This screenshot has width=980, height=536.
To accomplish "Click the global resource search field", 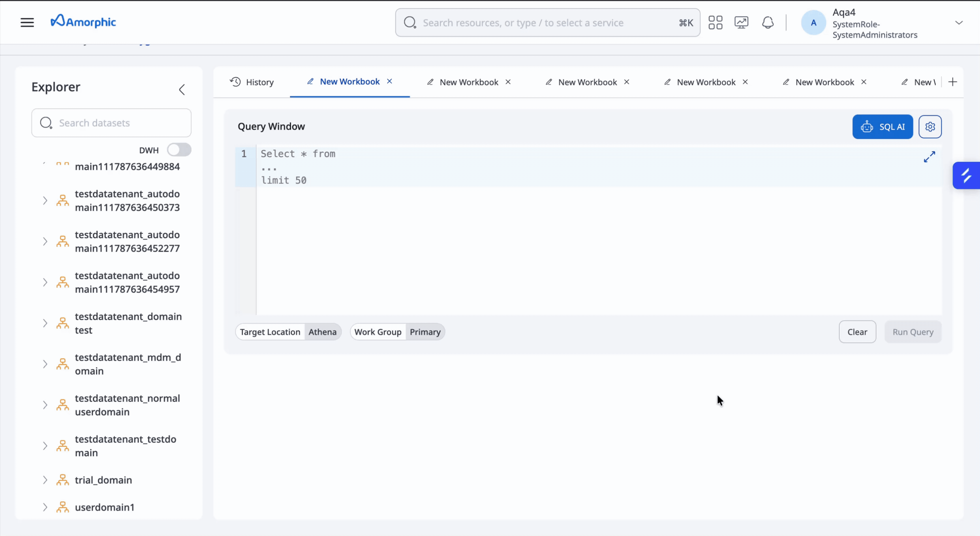I will pyautogui.click(x=548, y=23).
